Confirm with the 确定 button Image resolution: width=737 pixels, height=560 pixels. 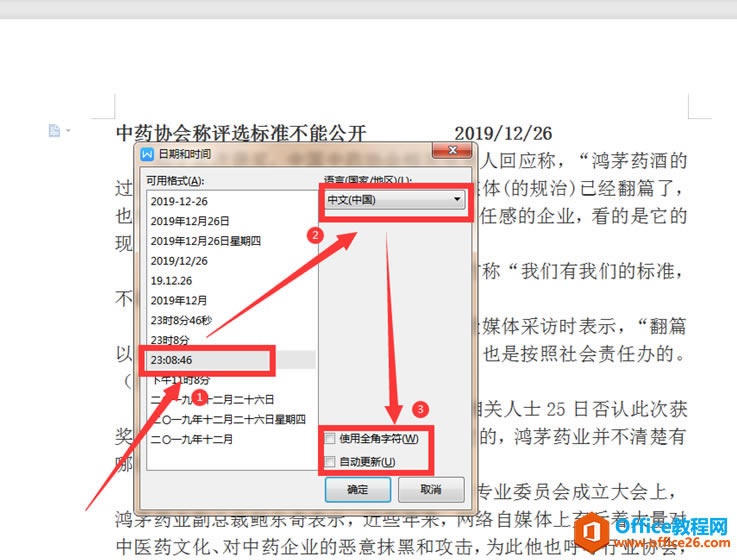click(358, 489)
